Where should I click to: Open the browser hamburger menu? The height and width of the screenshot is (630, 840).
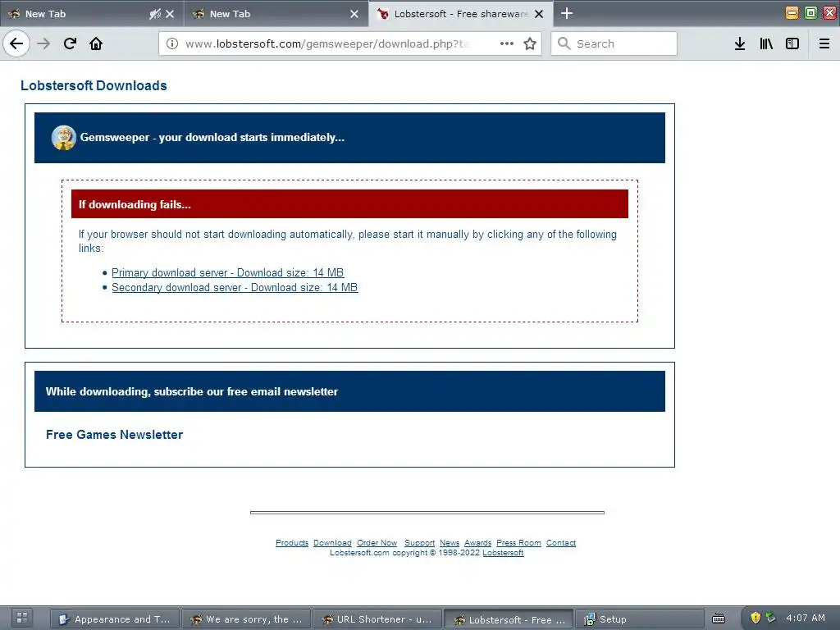824,43
